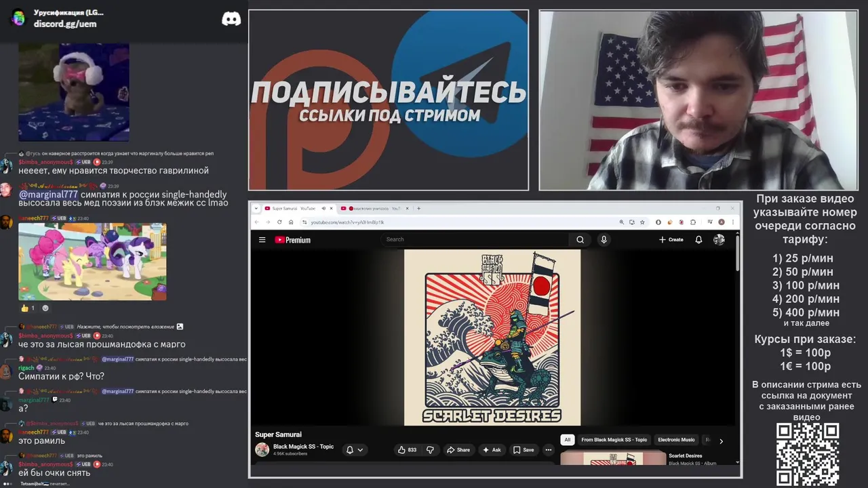Click the YouTube search magnifier button
The image size is (868, 488).
[x=580, y=239]
